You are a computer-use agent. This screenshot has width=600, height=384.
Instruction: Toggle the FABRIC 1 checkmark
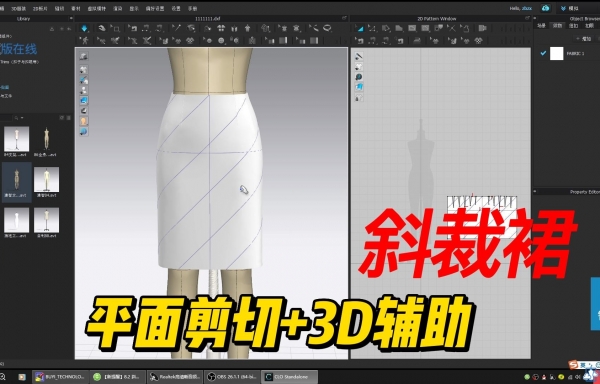(x=543, y=54)
